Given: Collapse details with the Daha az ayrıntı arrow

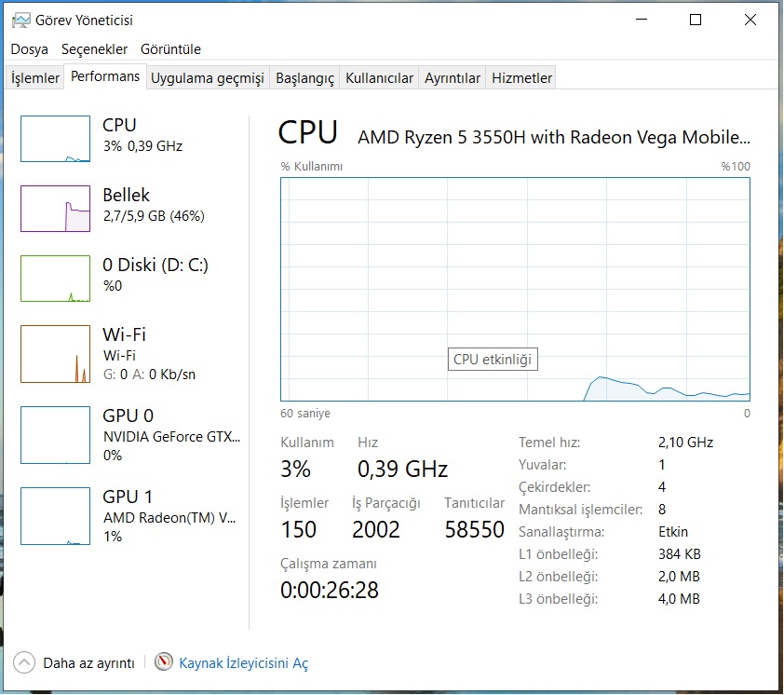Looking at the screenshot, I should [x=24, y=663].
